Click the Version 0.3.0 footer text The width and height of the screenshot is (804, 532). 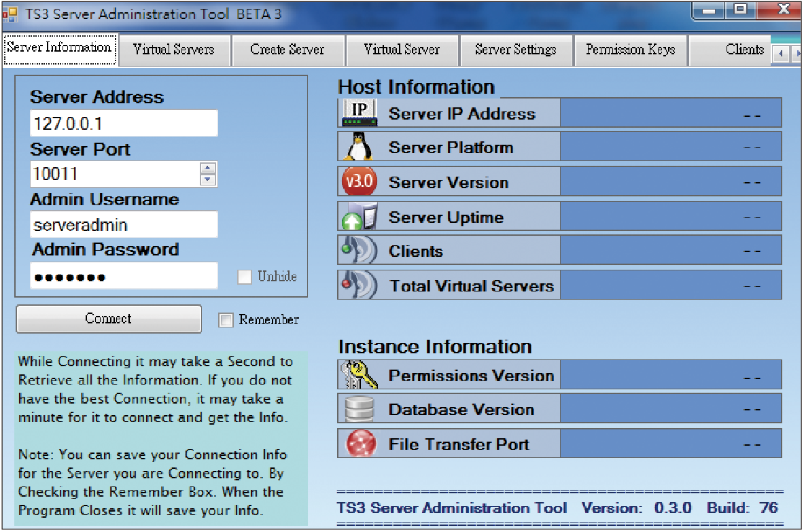click(636, 508)
